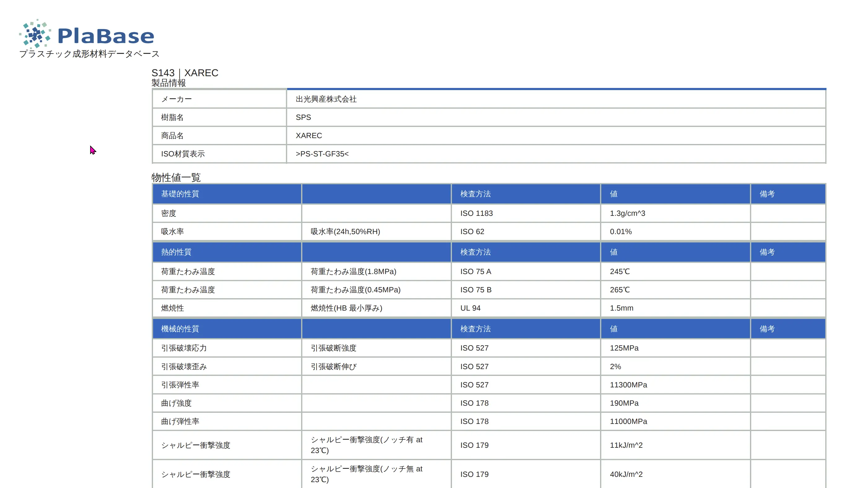Select the maker value 出光興産株式会社
Image resolution: width=868 pixels, height=488 pixels.
(x=326, y=99)
